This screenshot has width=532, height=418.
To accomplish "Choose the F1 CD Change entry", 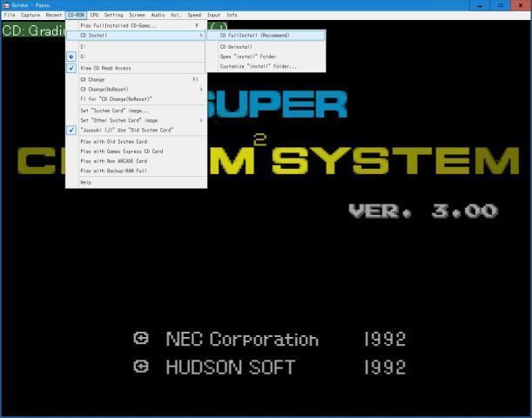I will [137, 80].
